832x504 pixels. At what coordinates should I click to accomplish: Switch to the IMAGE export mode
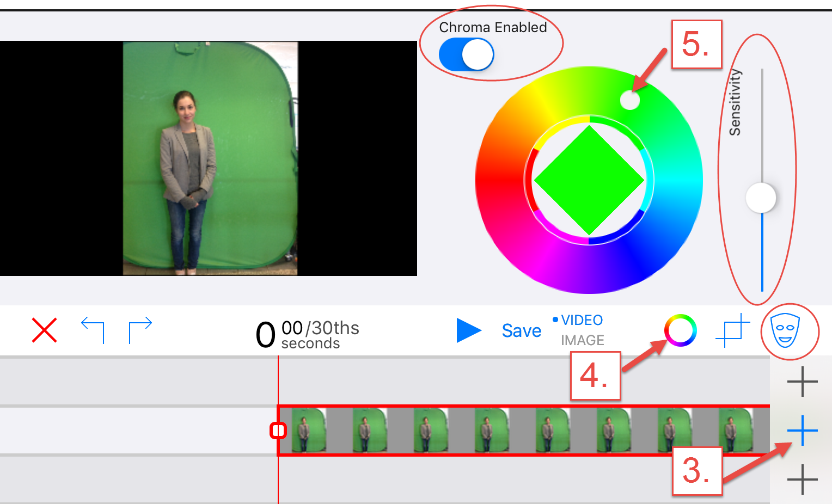[582, 341]
